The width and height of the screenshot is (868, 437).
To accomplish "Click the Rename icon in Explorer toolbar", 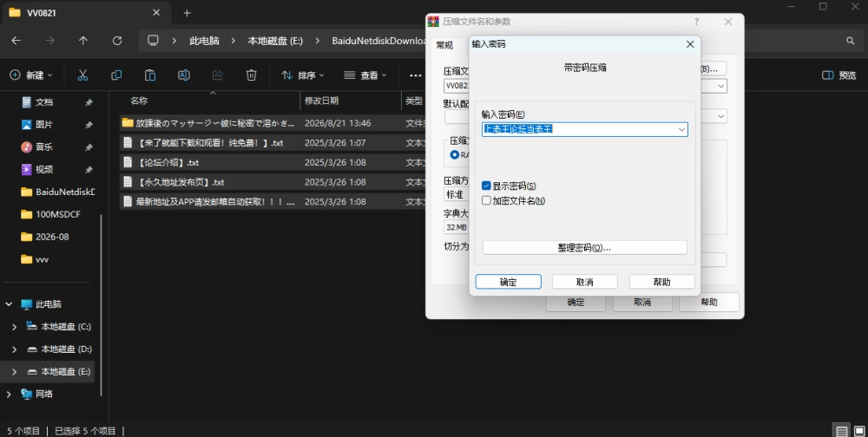I will point(184,75).
